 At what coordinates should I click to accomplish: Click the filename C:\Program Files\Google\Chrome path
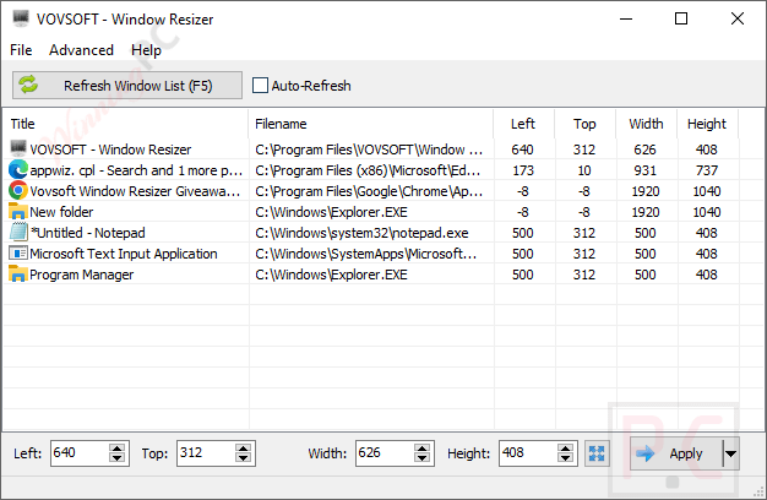tap(369, 191)
